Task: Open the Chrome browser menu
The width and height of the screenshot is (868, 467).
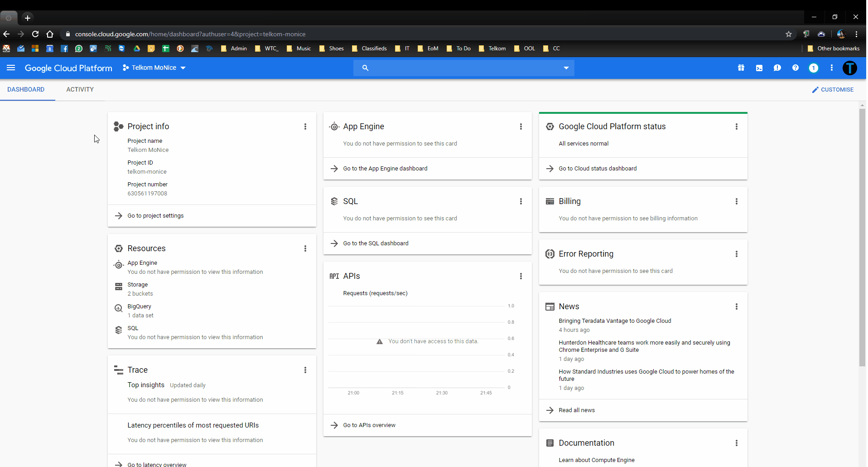Action: (x=857, y=34)
